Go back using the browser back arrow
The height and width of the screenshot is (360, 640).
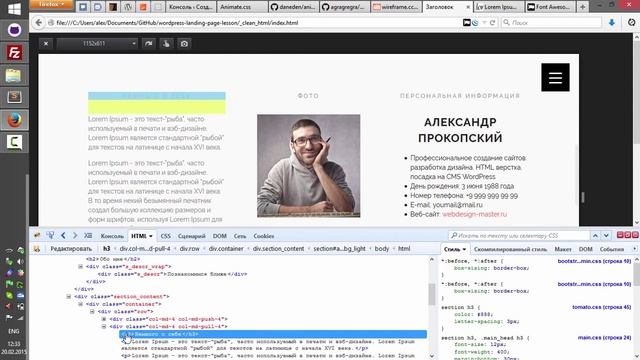coord(38,23)
